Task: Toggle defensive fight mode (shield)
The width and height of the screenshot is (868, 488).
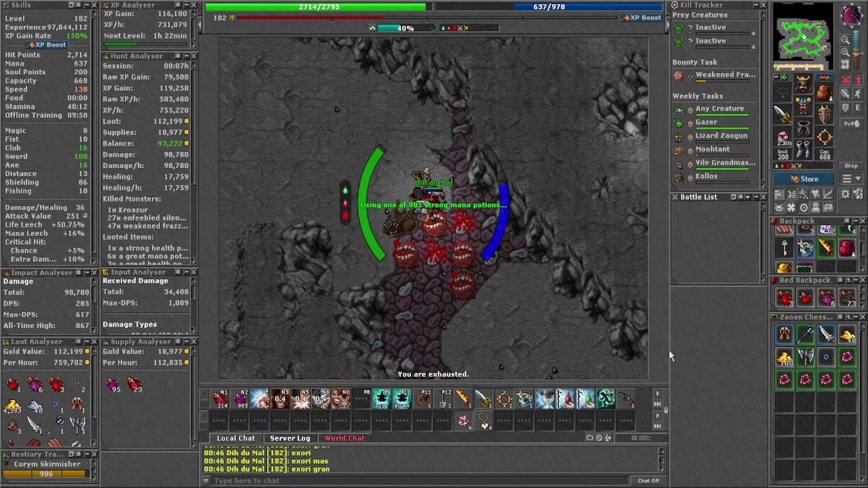Action: click(x=846, y=107)
